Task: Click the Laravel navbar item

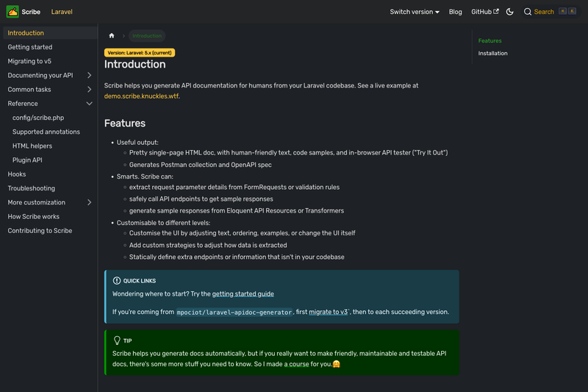Action: 62,12
